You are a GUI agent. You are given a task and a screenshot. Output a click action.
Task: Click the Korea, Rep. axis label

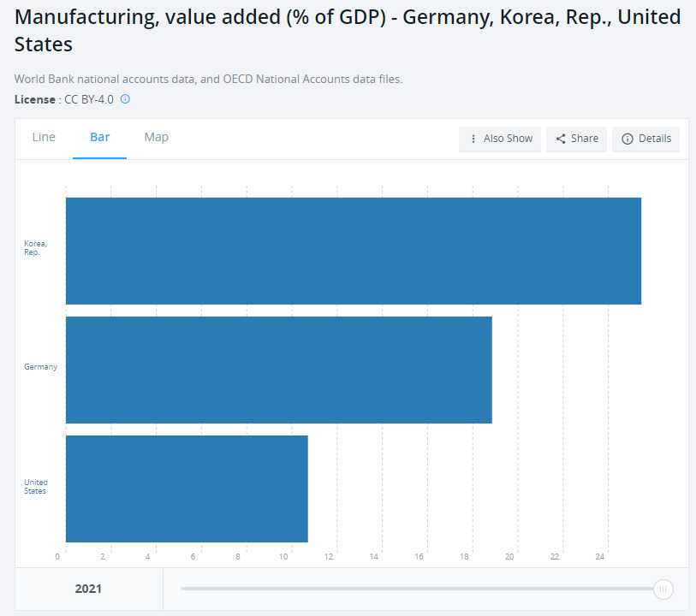pyautogui.click(x=36, y=248)
